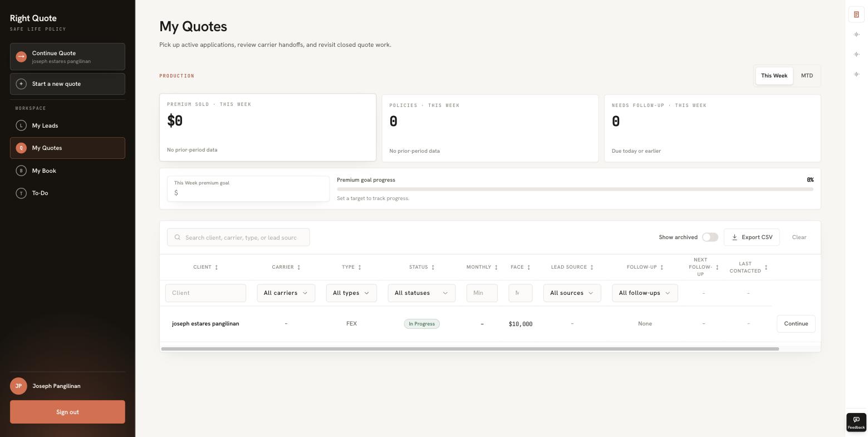Open the All types filter dropdown
Screen dimensions: 868x437
coord(351,293)
